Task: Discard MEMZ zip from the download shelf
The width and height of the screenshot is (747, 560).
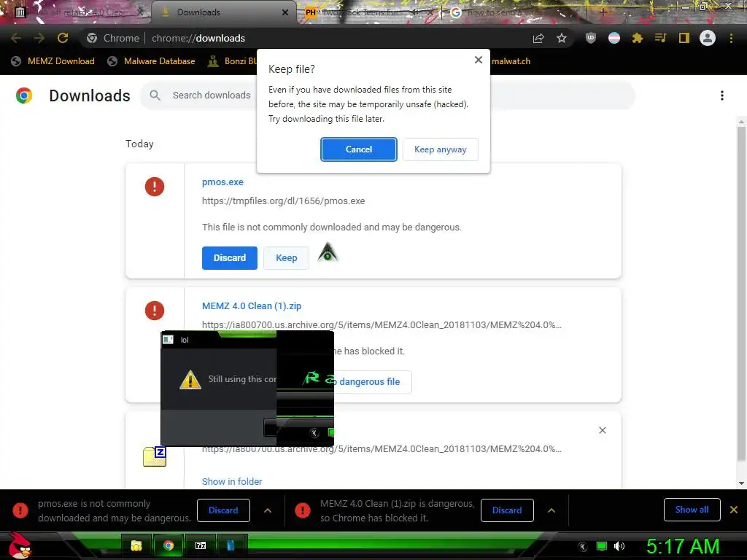Action: pos(507,510)
